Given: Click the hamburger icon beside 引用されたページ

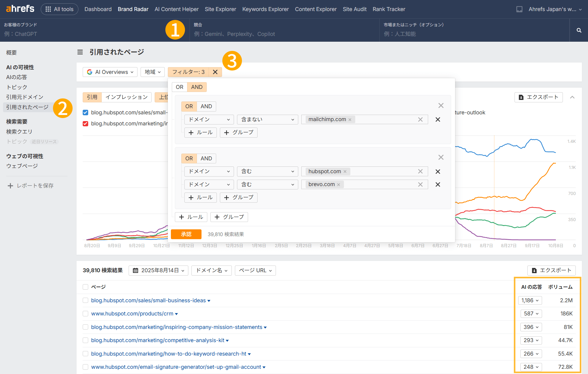Looking at the screenshot, I should (80, 52).
